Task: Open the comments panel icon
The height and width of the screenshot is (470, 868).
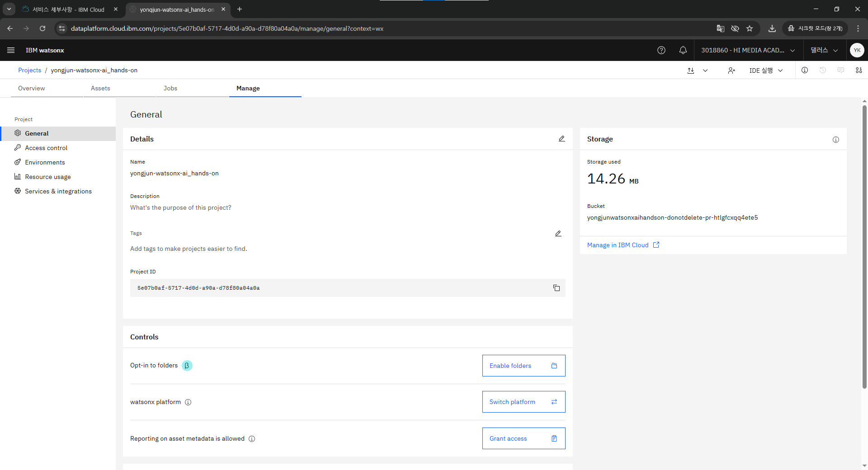Action: click(x=841, y=70)
